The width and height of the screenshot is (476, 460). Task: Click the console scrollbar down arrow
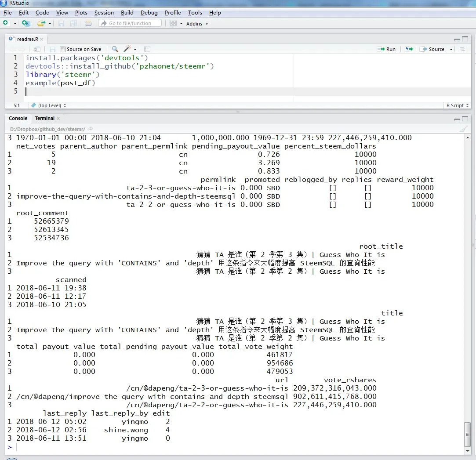tap(468, 451)
